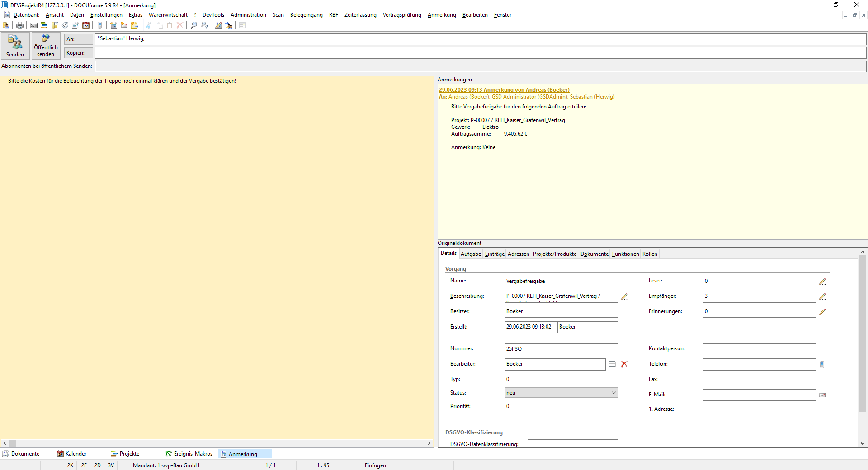The width and height of the screenshot is (868, 470).
Task: Click the new envelope message toolbar icon
Action: pos(124,25)
